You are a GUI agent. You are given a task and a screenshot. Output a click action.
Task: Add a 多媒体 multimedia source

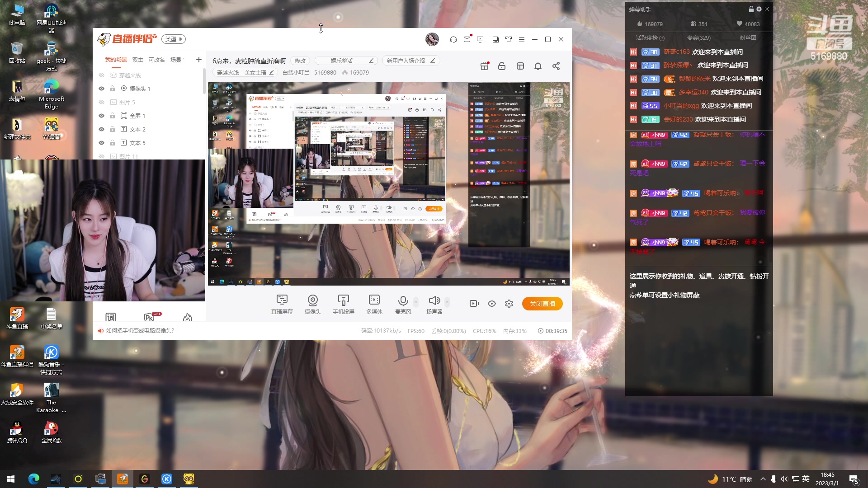374,304
